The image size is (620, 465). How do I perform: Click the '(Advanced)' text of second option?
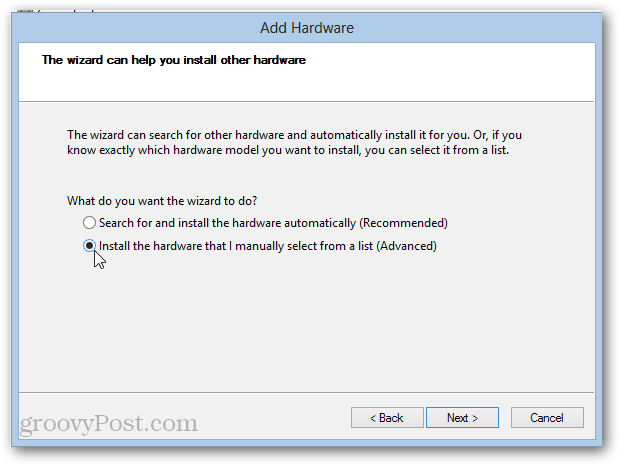(x=406, y=246)
